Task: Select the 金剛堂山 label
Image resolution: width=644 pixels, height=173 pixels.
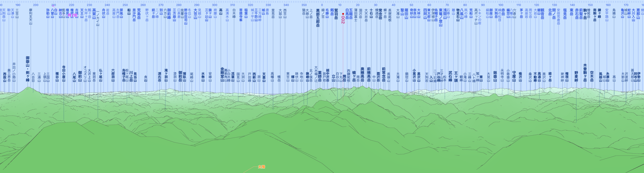Action: point(222,75)
